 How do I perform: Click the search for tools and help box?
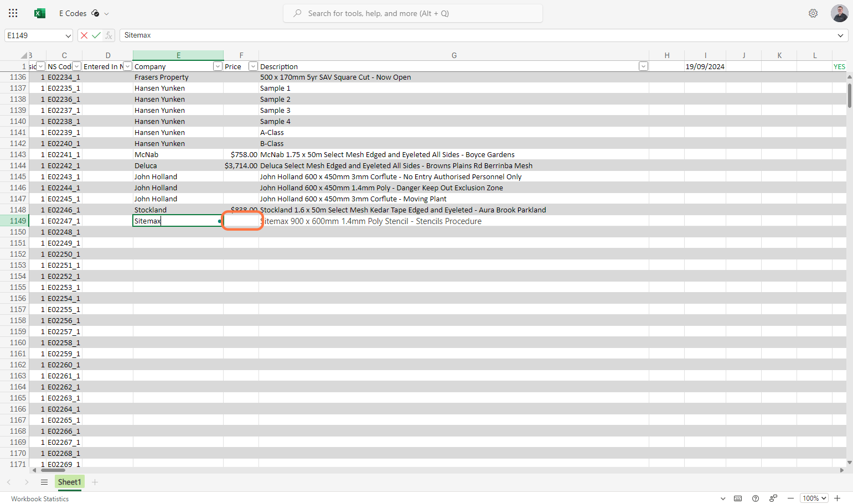[x=413, y=13]
